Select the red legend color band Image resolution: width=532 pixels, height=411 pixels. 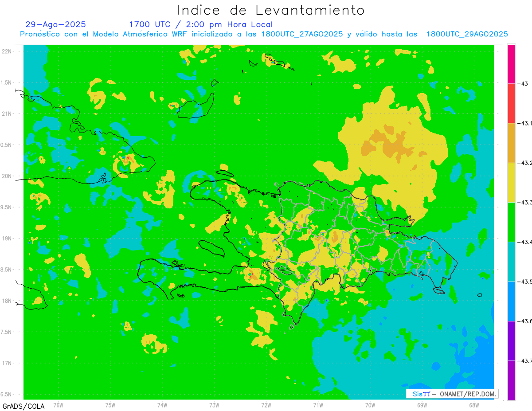click(x=511, y=103)
